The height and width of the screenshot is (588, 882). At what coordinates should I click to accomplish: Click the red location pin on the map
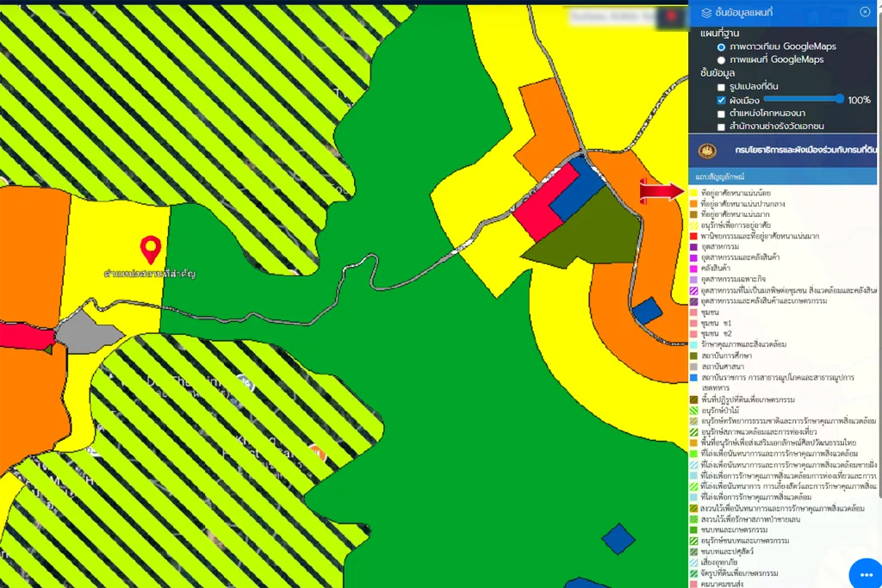(152, 250)
